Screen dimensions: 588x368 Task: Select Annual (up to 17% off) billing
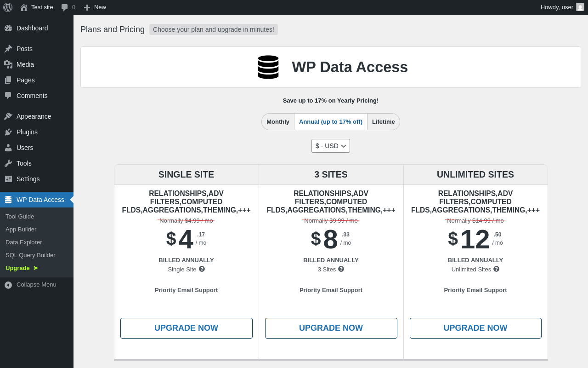tap(331, 122)
